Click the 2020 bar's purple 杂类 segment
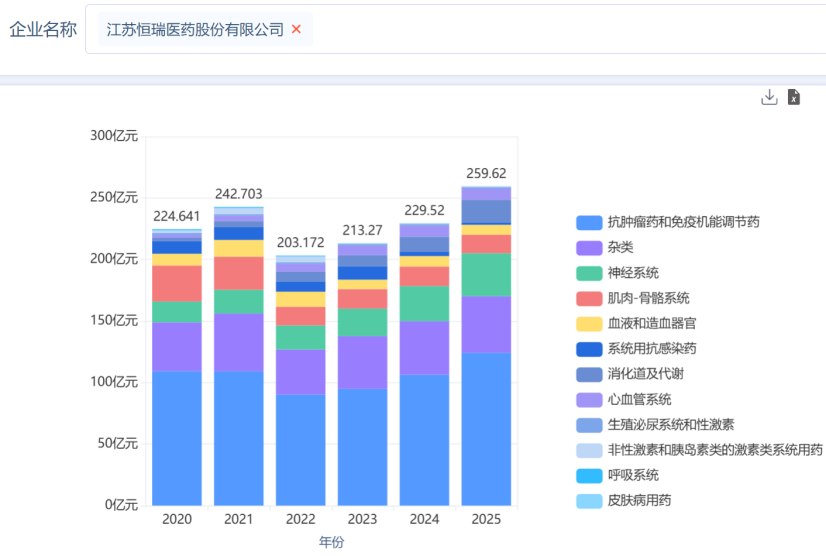Image resolution: width=826 pixels, height=556 pixels. point(177,347)
